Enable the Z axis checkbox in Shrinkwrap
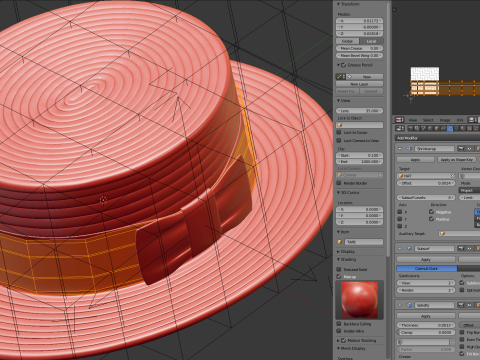Screen dimensions: 480x360 coord(400,226)
